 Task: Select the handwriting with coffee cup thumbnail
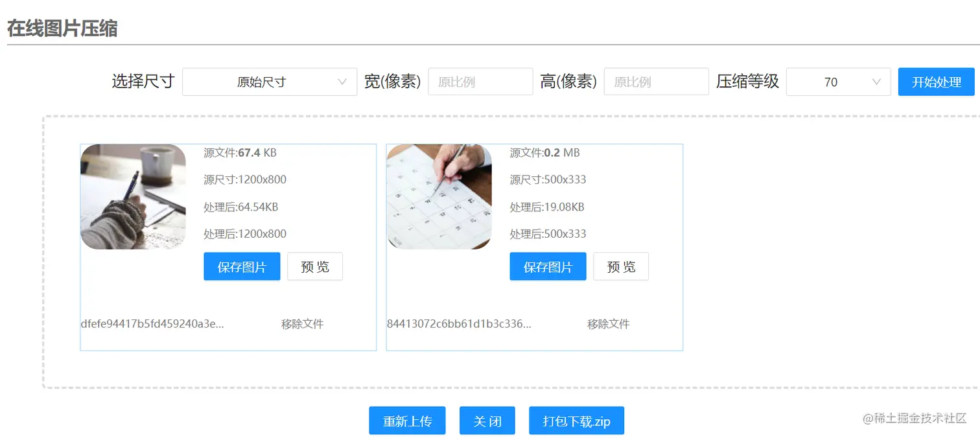tap(134, 196)
